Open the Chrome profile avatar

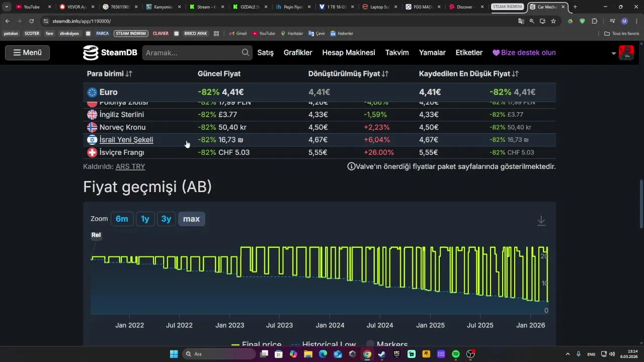pyautogui.click(x=624, y=21)
